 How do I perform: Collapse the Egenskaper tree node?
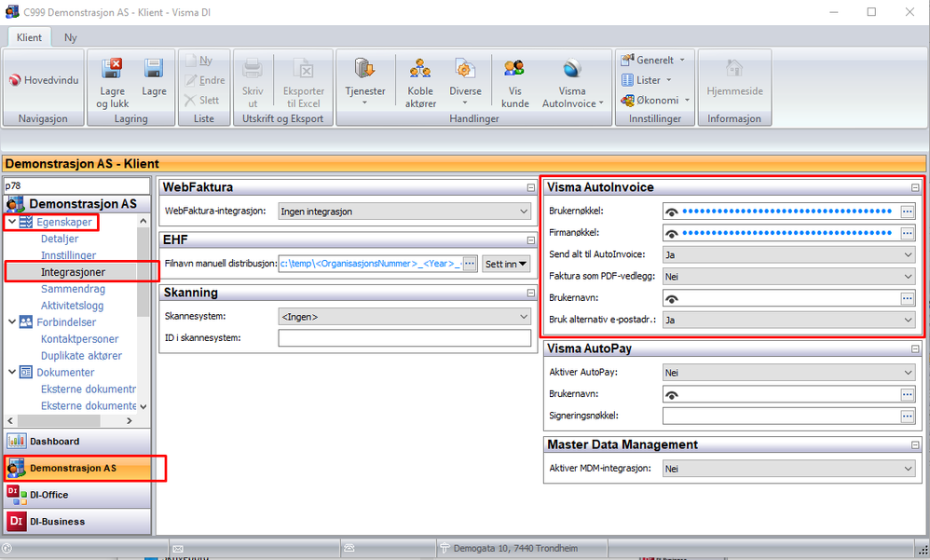11,223
